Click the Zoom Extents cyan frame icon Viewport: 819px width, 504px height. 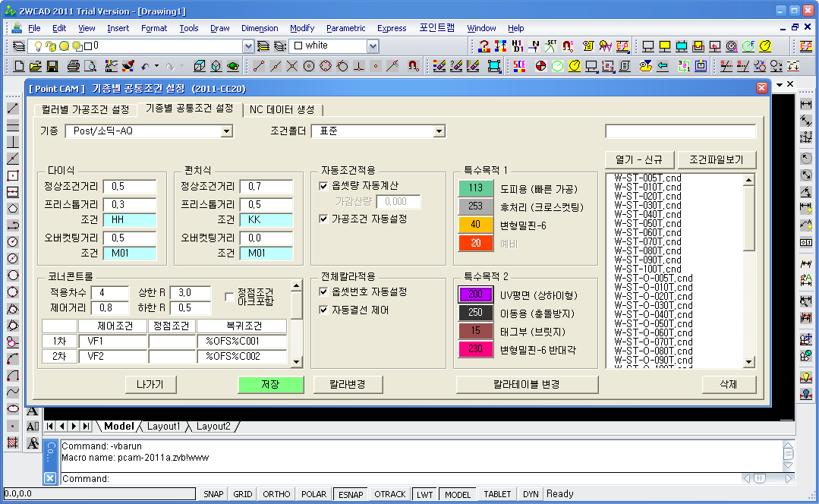coord(493,66)
